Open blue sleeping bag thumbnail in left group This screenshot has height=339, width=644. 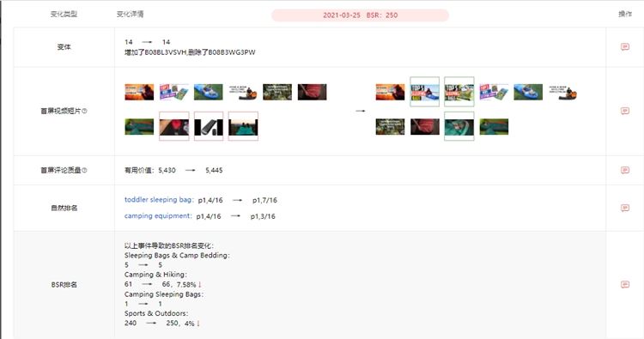pos(209,92)
